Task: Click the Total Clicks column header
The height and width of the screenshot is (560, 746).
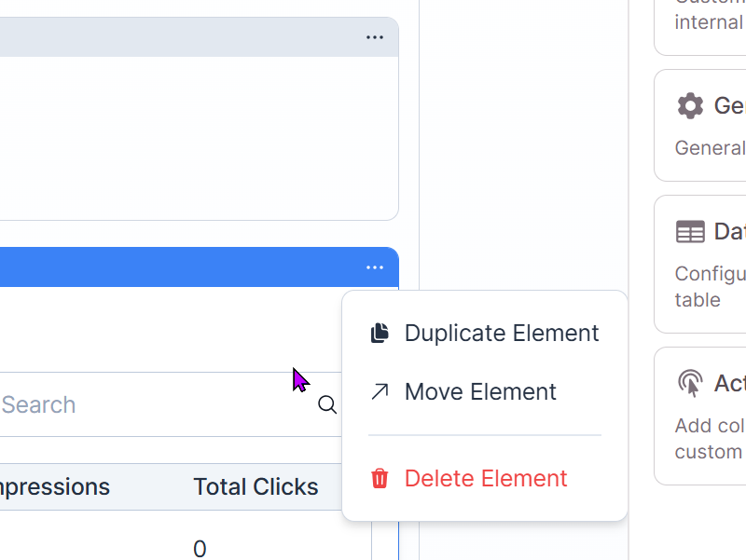Action: coord(256,486)
